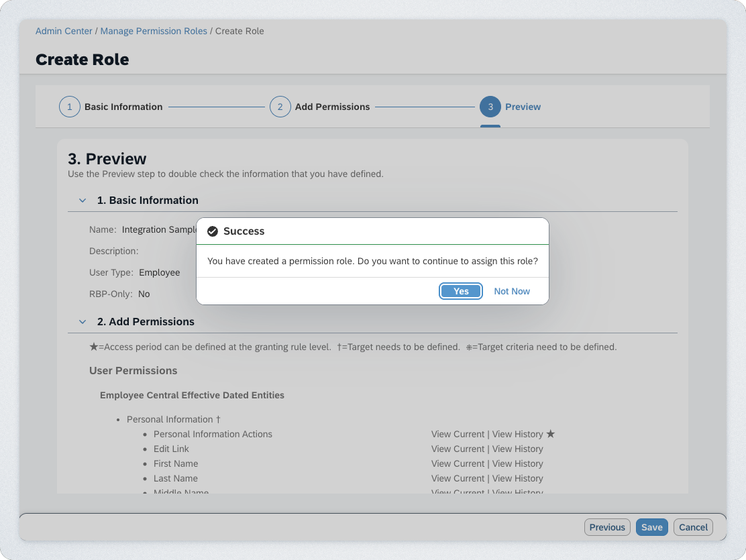Select the Preview wizard step label
The height and width of the screenshot is (560, 746).
523,107
